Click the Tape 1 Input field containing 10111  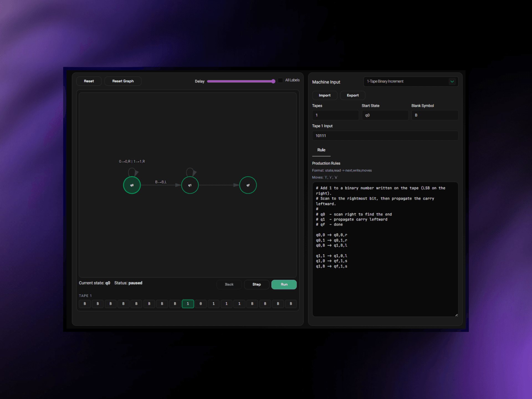[x=385, y=136]
